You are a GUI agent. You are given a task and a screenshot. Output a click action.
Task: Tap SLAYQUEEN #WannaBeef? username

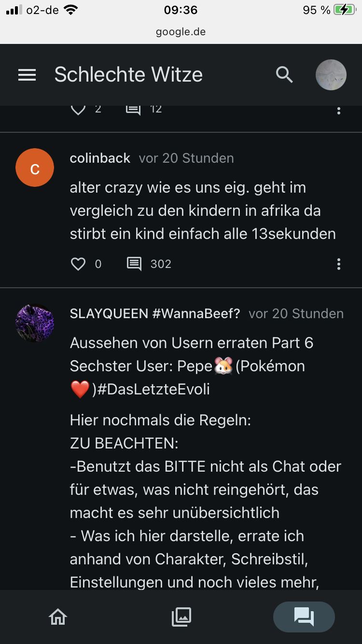tap(155, 314)
